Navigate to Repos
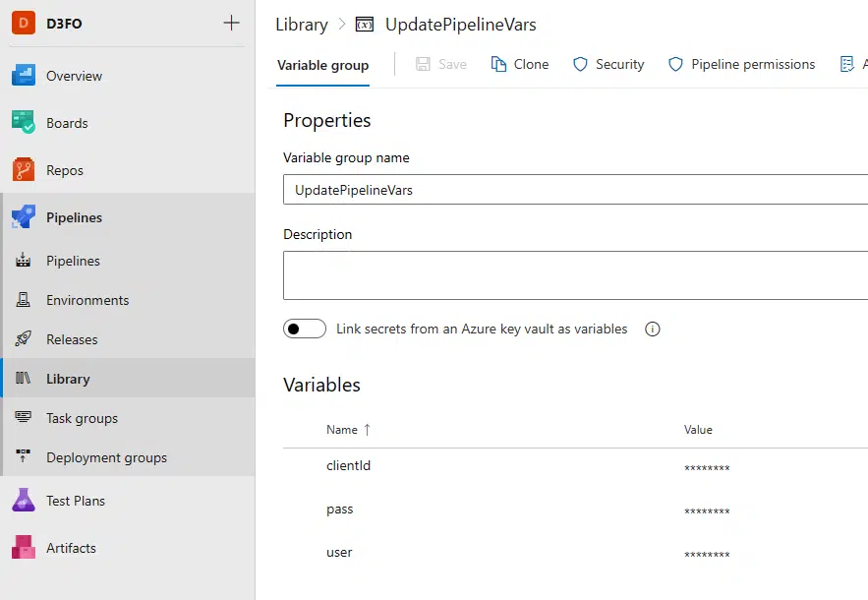Viewport: 868px width, 600px height. pos(65,170)
